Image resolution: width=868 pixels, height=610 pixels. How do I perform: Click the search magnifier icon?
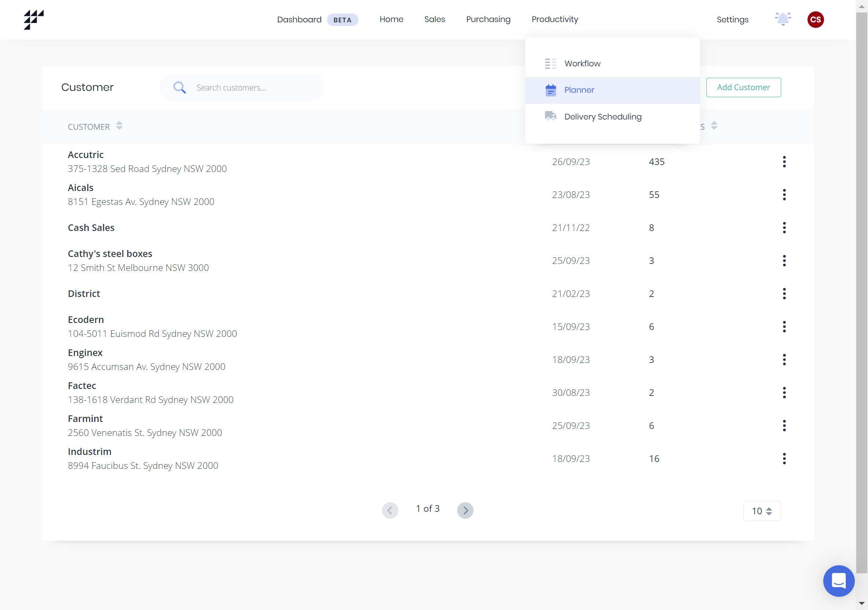[x=180, y=87]
